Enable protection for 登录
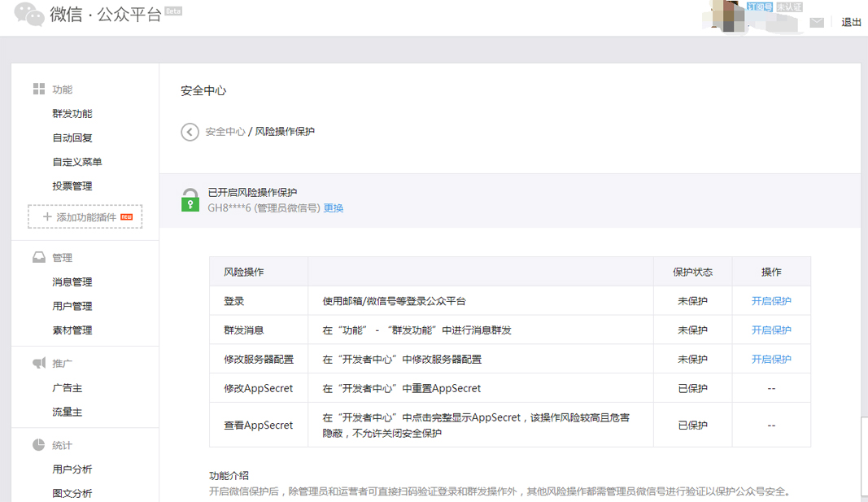Image resolution: width=868 pixels, height=502 pixels. (x=770, y=301)
